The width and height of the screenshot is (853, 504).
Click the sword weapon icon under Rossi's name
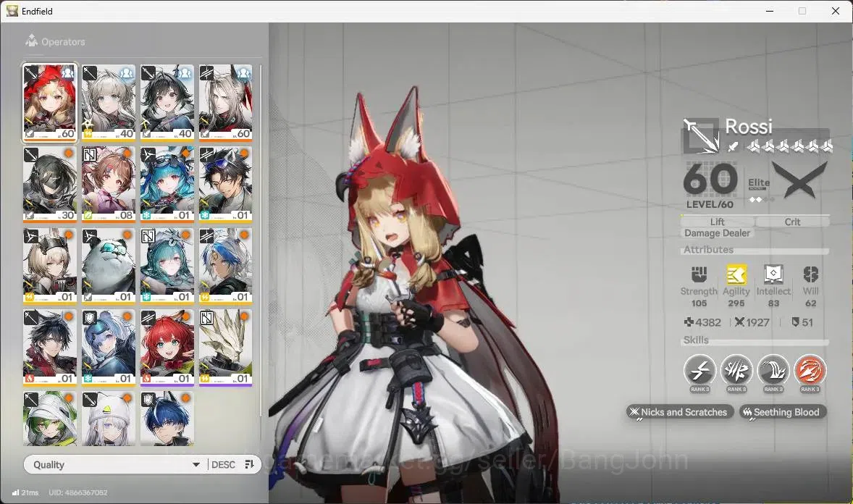click(x=734, y=146)
